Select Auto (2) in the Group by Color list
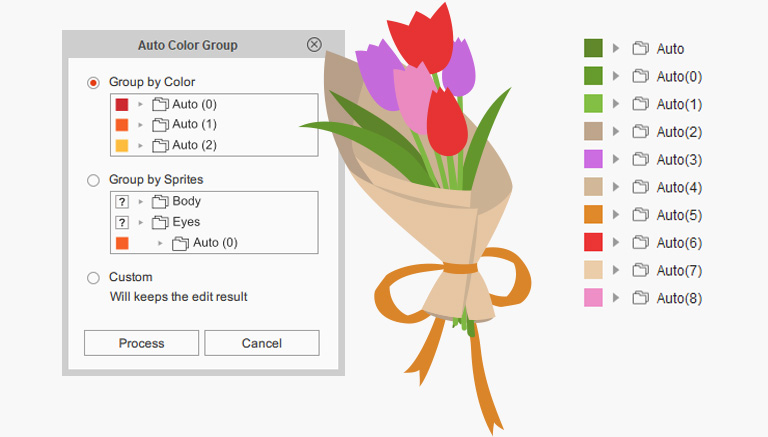 (194, 145)
